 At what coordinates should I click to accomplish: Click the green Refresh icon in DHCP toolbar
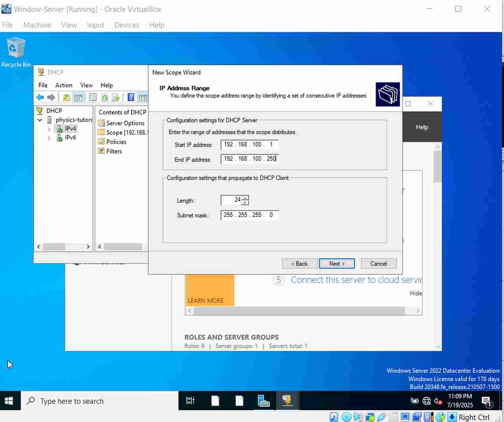click(x=105, y=97)
